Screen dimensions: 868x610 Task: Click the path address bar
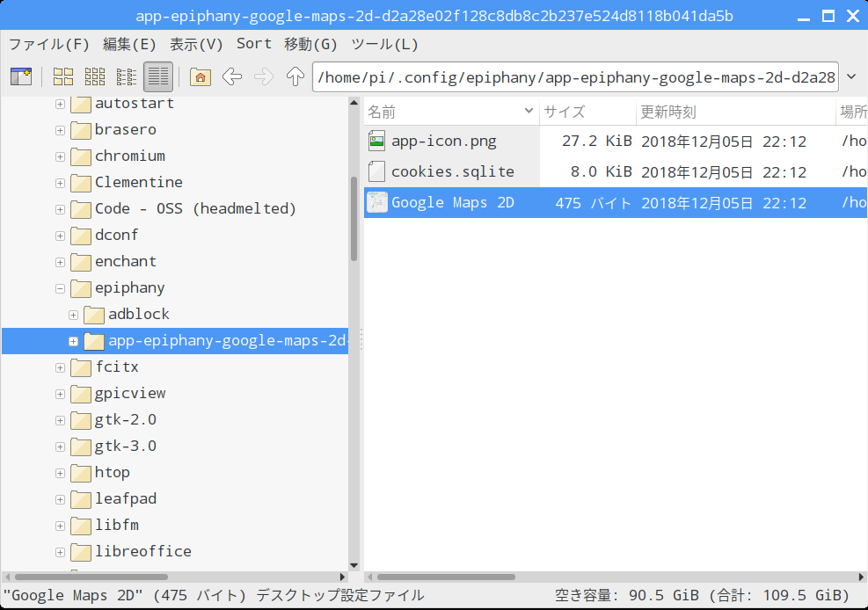(576, 76)
